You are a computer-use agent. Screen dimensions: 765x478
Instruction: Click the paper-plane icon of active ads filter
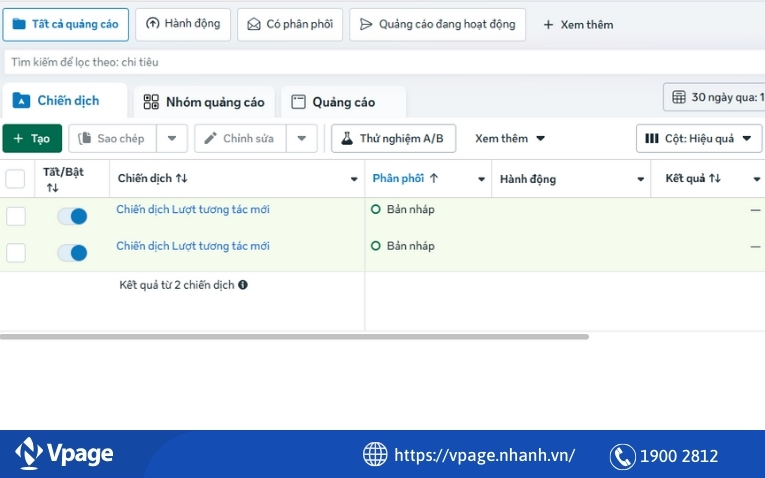tap(366, 24)
